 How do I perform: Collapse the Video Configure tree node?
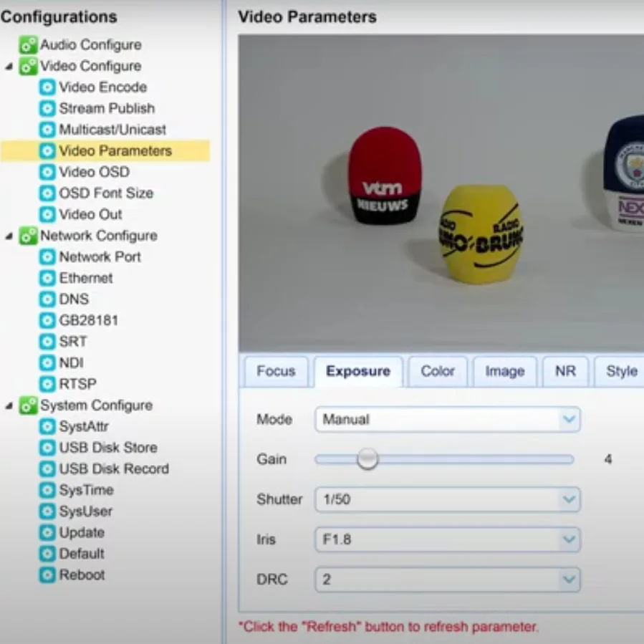[x=9, y=67]
